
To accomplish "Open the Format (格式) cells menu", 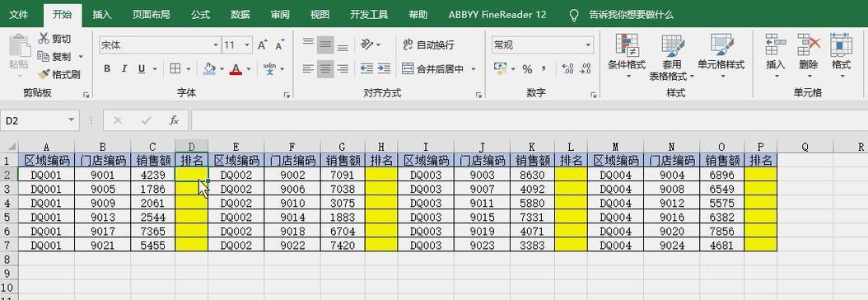I will click(x=842, y=55).
